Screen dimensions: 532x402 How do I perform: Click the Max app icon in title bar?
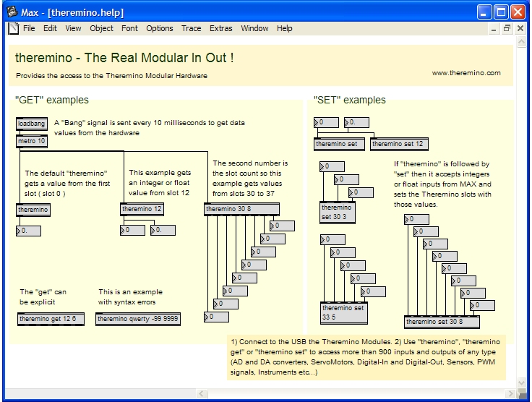tap(12, 12)
